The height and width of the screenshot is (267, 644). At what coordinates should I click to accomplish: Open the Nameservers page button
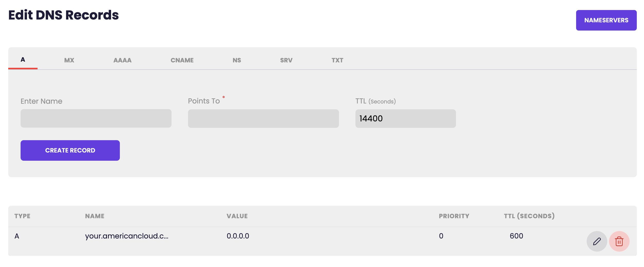[606, 20]
